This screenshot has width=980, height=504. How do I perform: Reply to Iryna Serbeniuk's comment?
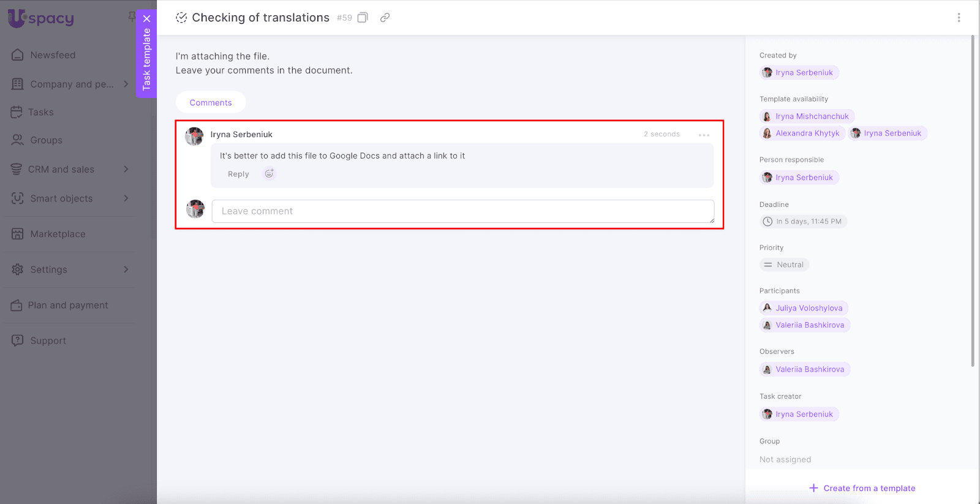(x=238, y=174)
